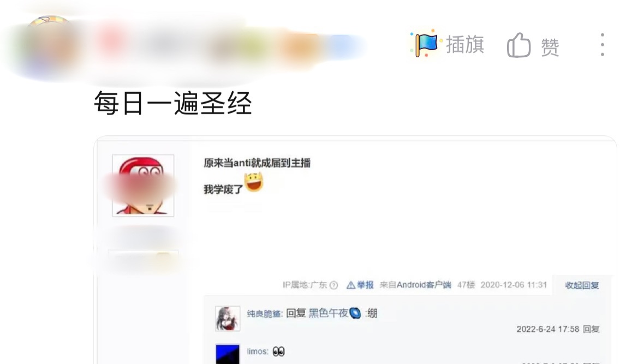Click the eyes emoji in limos reply
Image resolution: width=638 pixels, height=364 pixels.
[279, 351]
